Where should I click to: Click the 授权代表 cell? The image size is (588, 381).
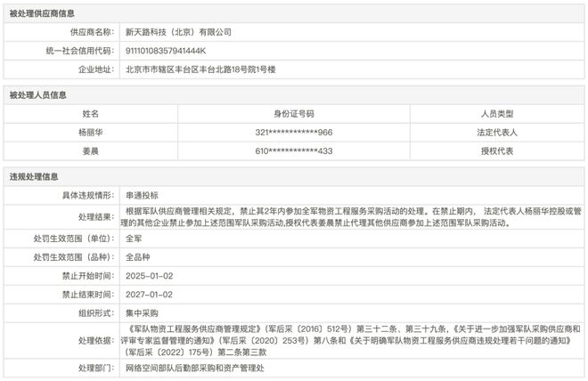pos(497,151)
